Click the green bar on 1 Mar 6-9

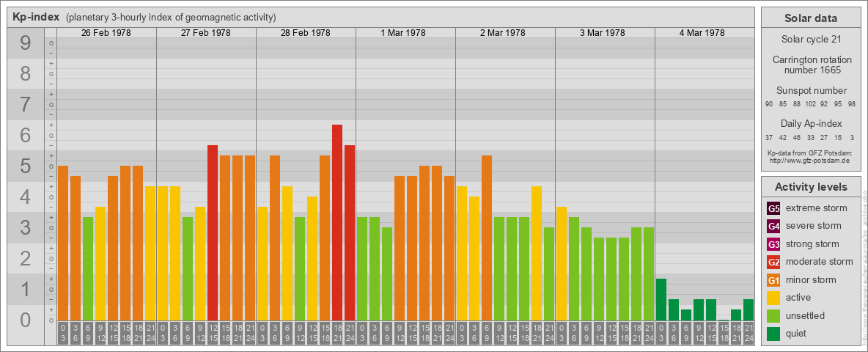(387, 274)
